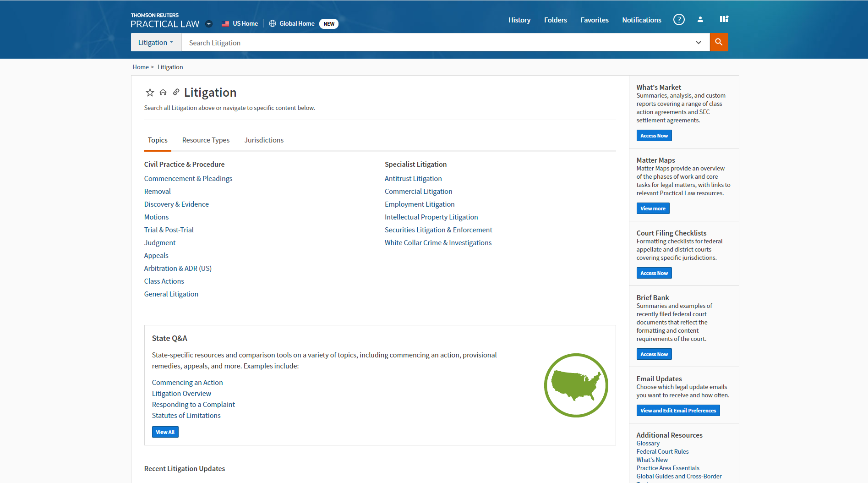Open the Class Actions topic link
This screenshot has height=483, width=868.
coord(164,281)
